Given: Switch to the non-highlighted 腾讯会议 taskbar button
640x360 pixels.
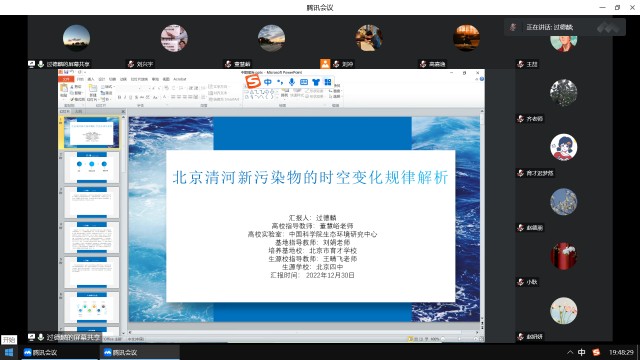Looking at the screenshot, I should (x=59, y=352).
